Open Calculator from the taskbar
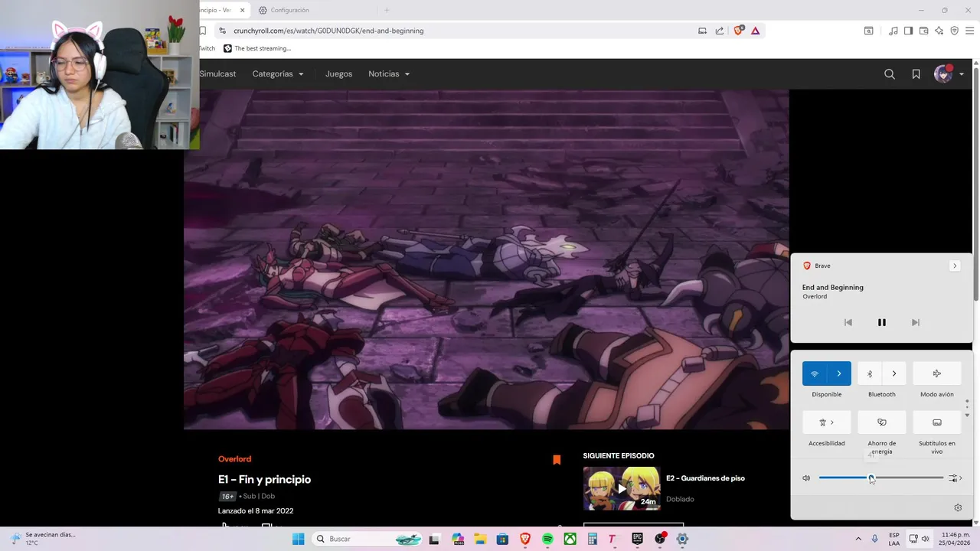 point(592,539)
